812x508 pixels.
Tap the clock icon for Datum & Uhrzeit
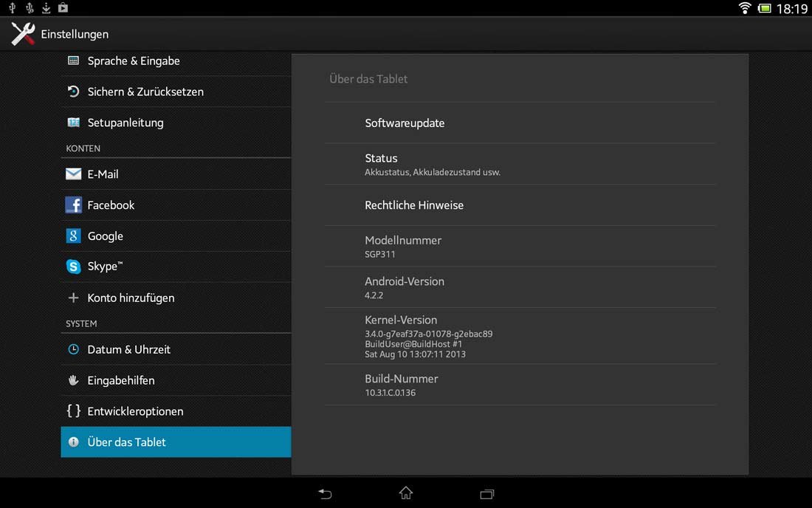pos(74,349)
